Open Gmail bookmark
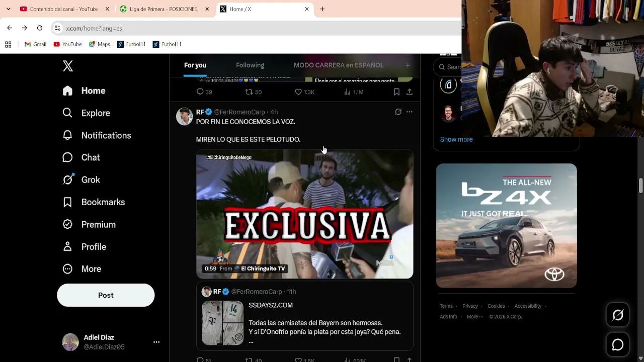 [35, 44]
